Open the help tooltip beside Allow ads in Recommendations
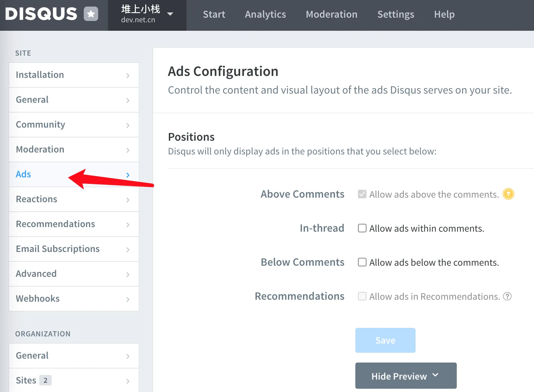The width and height of the screenshot is (534, 392). click(x=507, y=296)
